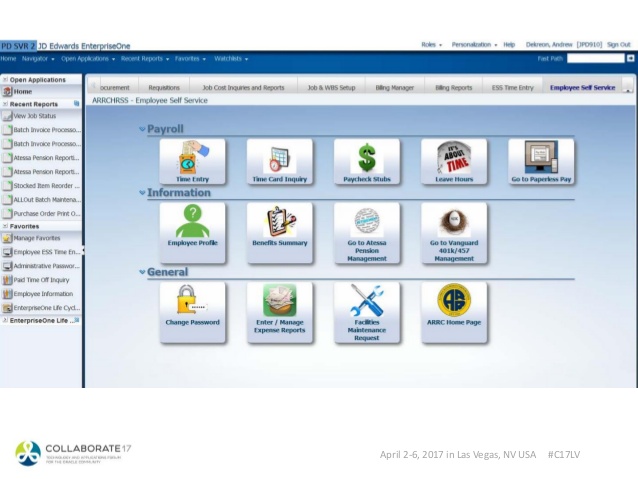This screenshot has height=479, width=638.
Task: Open Enter / Manage Expense Reports tile
Action: (x=280, y=313)
